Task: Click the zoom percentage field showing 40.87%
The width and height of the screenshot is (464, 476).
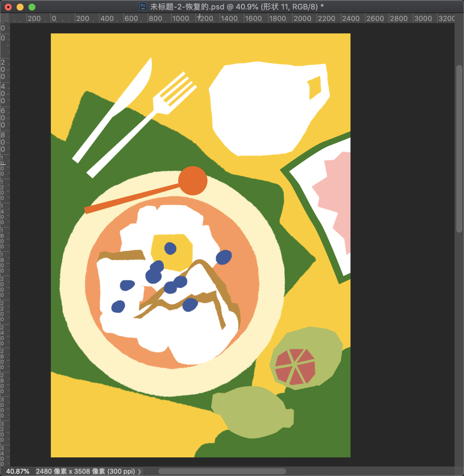Action: (x=18, y=471)
